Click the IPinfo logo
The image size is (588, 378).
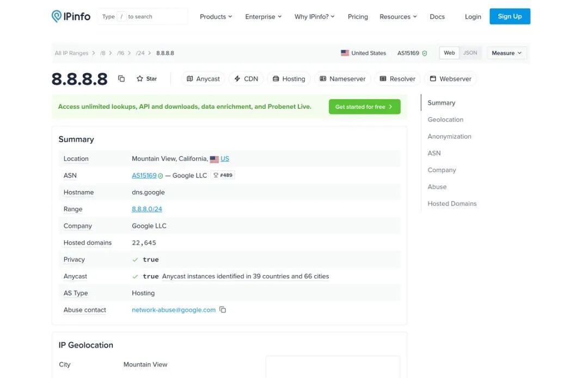(x=71, y=16)
